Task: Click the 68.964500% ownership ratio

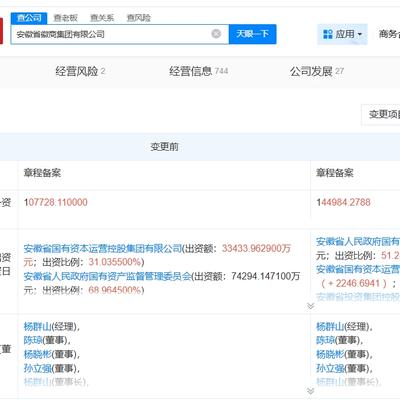Action: tap(114, 290)
